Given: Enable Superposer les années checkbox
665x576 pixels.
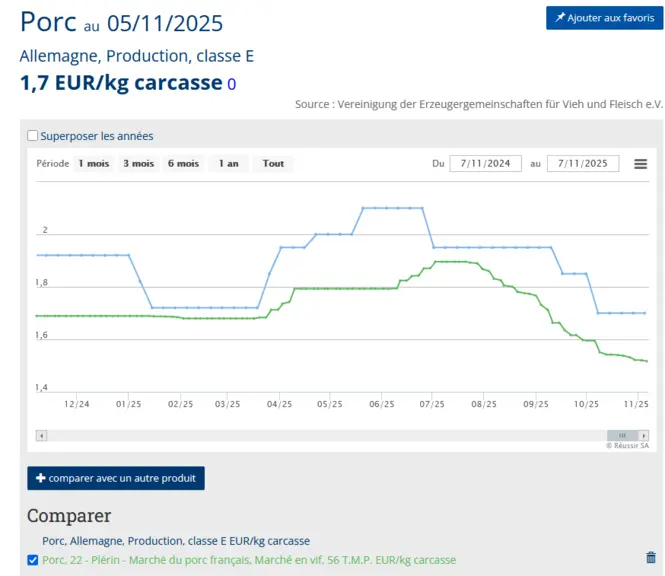Looking at the screenshot, I should (x=32, y=136).
